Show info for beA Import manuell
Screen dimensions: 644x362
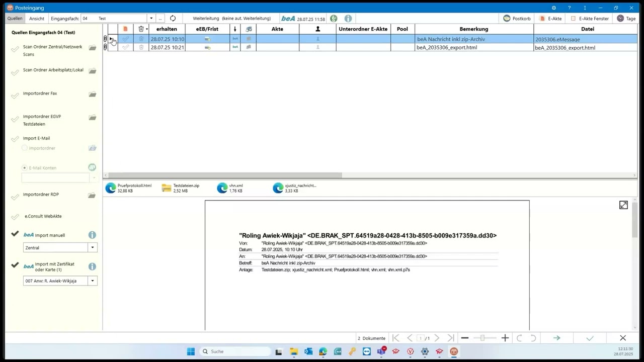(92, 235)
